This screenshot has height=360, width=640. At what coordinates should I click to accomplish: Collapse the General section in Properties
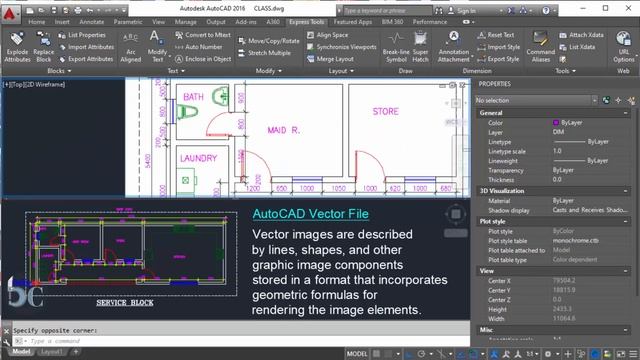(x=626, y=113)
